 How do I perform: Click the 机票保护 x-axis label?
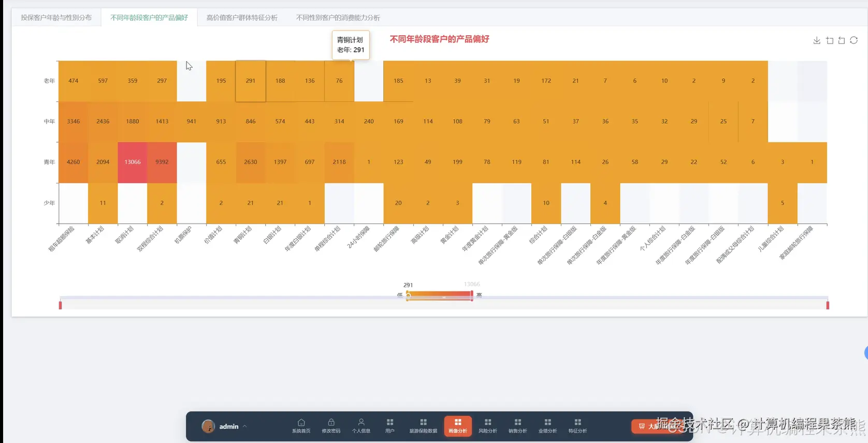click(183, 235)
